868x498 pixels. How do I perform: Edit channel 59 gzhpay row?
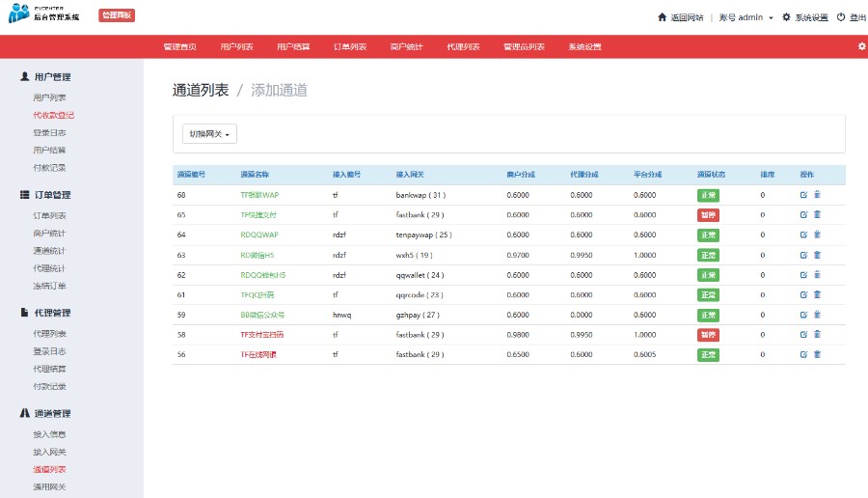[803, 316]
